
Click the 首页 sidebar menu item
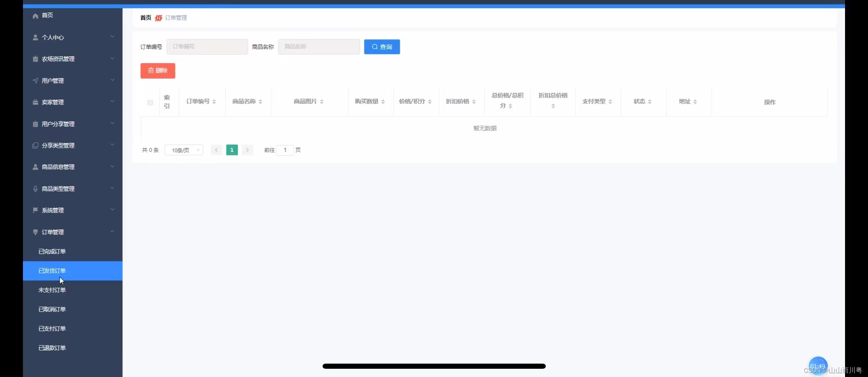tap(73, 15)
